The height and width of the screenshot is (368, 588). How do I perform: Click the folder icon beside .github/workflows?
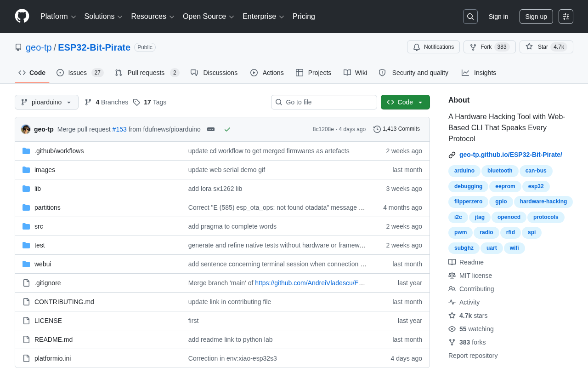[26, 151]
